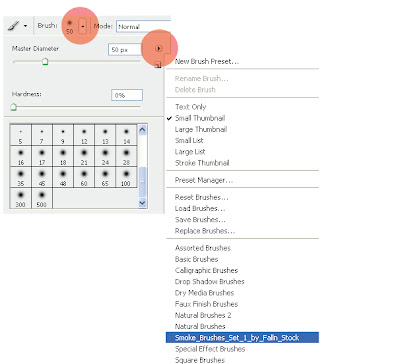400x364 pixels.
Task: Load the Square Brushes set
Action: [x=200, y=360]
